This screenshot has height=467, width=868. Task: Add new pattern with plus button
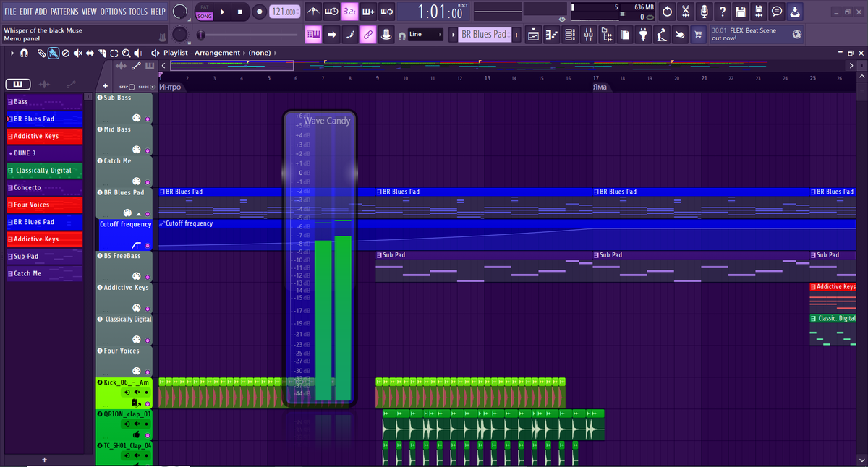(x=516, y=34)
